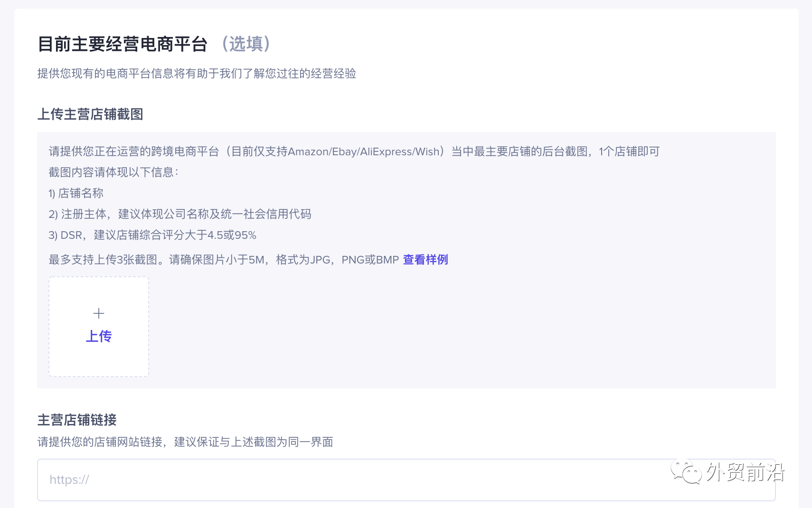Click the 主营店铺链接 section title
812x508 pixels.
tap(77, 420)
